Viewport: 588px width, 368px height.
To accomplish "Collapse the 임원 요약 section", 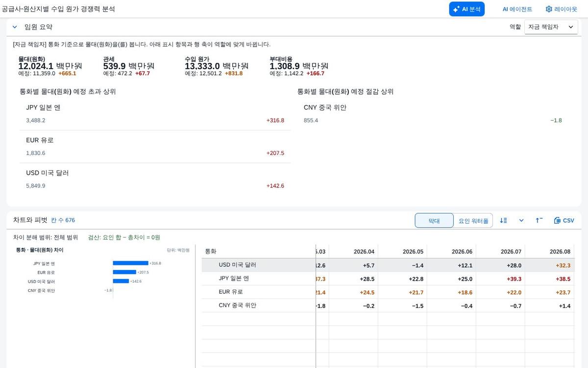I will pyautogui.click(x=15, y=27).
